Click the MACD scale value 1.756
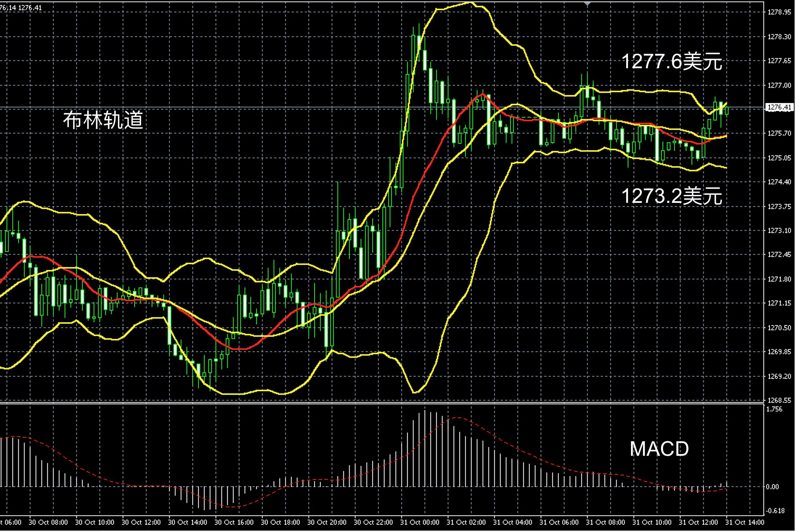The image size is (796, 532). point(774,409)
